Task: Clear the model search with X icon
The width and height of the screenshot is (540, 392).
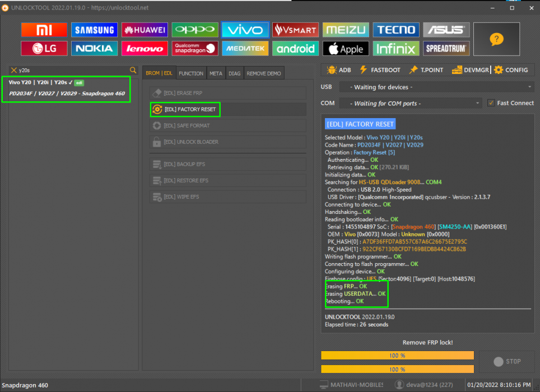Action: tap(14, 70)
